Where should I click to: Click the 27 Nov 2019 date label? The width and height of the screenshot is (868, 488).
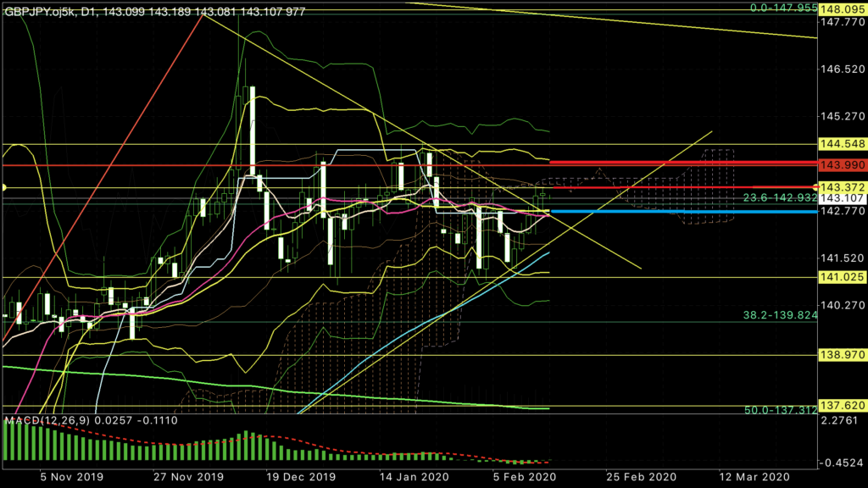[188, 477]
